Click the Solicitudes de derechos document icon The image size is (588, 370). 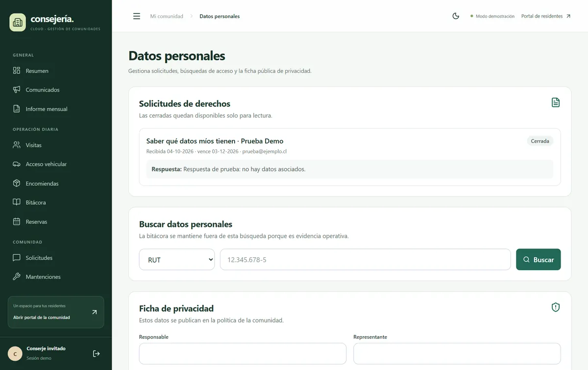(556, 102)
